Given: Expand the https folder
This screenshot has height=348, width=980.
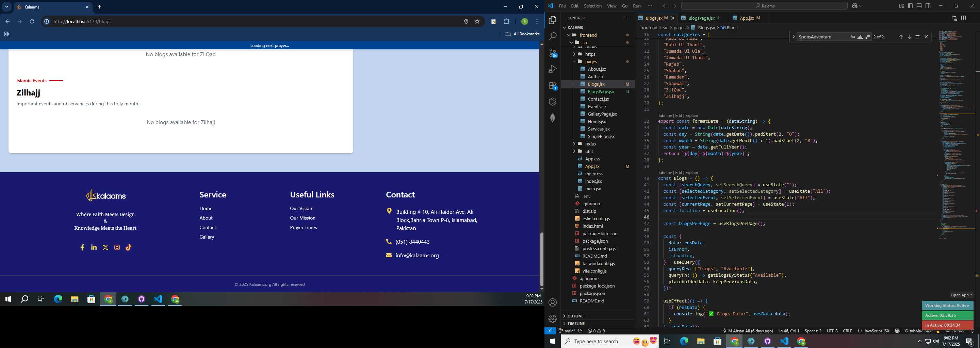Looking at the screenshot, I should (x=574, y=54).
